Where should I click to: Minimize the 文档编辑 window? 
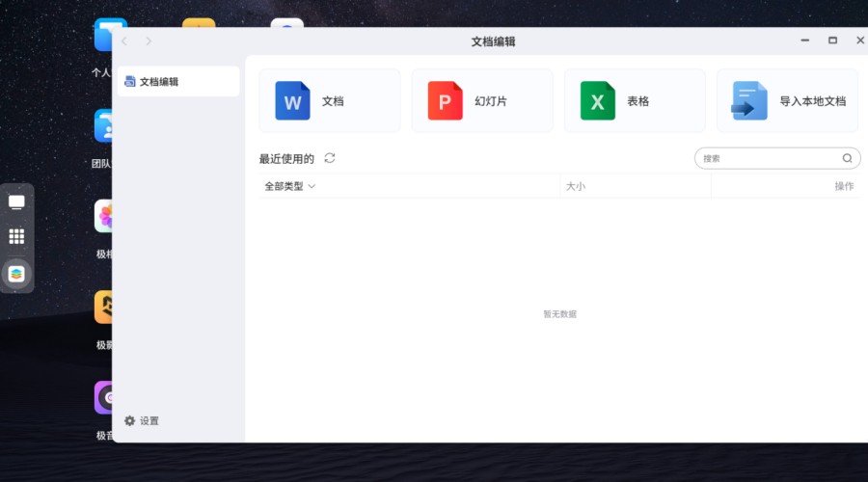[x=805, y=40]
